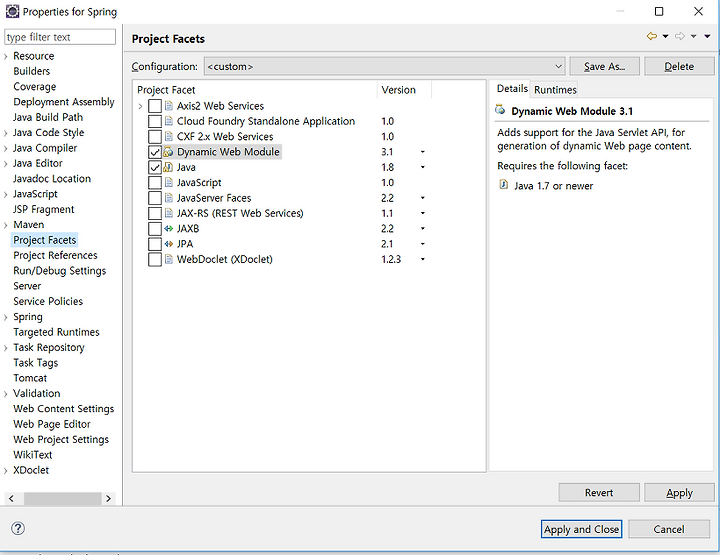Click the JAX-RS facet icon
The height and width of the screenshot is (555, 720).
(169, 213)
